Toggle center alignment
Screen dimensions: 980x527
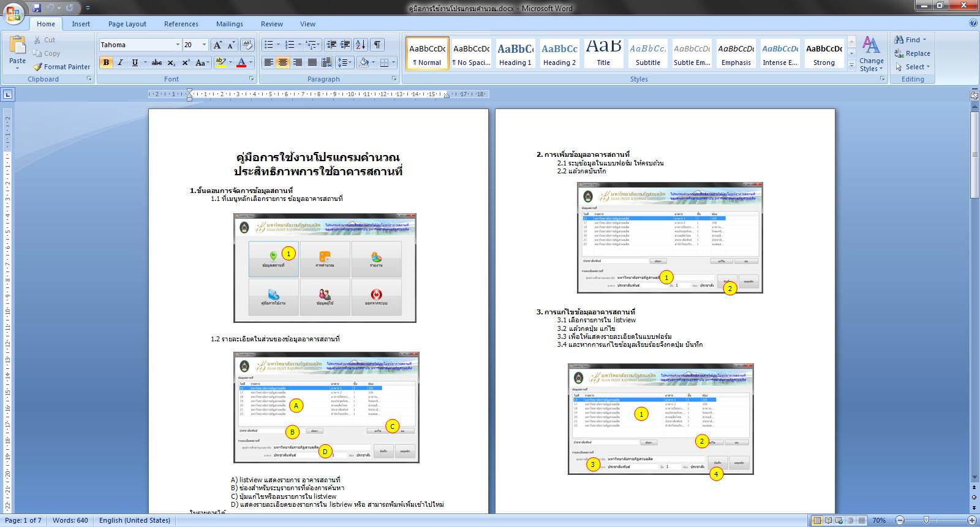(282, 63)
